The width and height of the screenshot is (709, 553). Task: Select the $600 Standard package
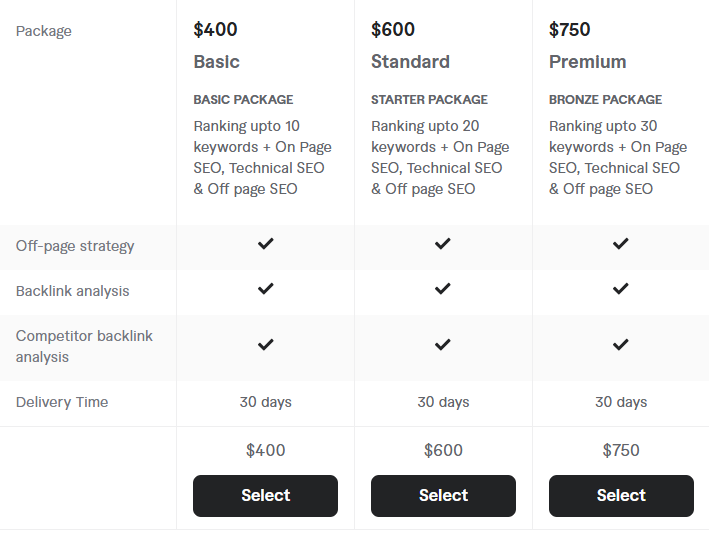tap(443, 496)
